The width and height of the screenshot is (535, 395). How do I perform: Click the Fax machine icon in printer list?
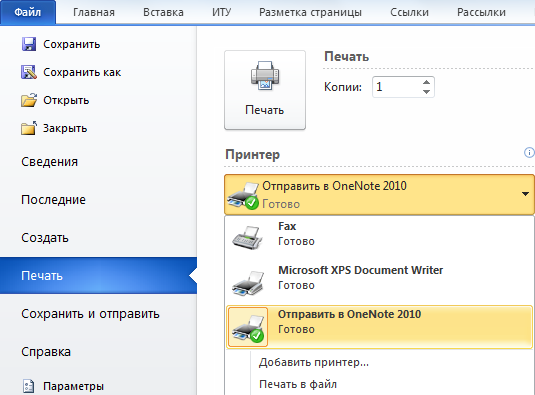247,237
